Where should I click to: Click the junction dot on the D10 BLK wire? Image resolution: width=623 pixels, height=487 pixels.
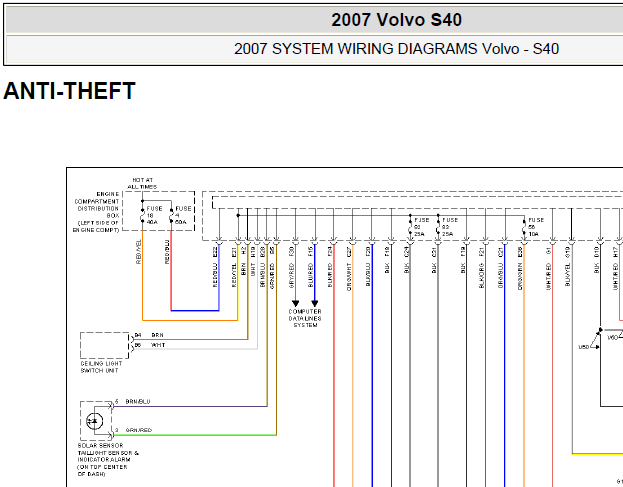coord(600,330)
